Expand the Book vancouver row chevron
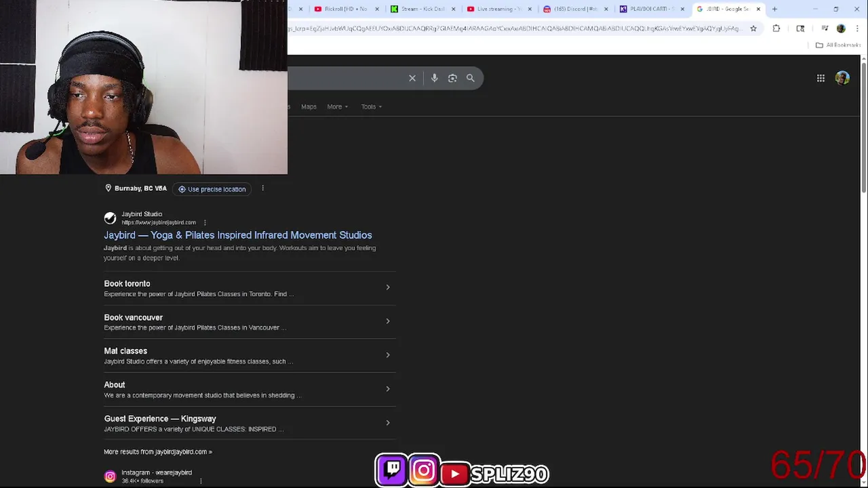 click(388, 321)
